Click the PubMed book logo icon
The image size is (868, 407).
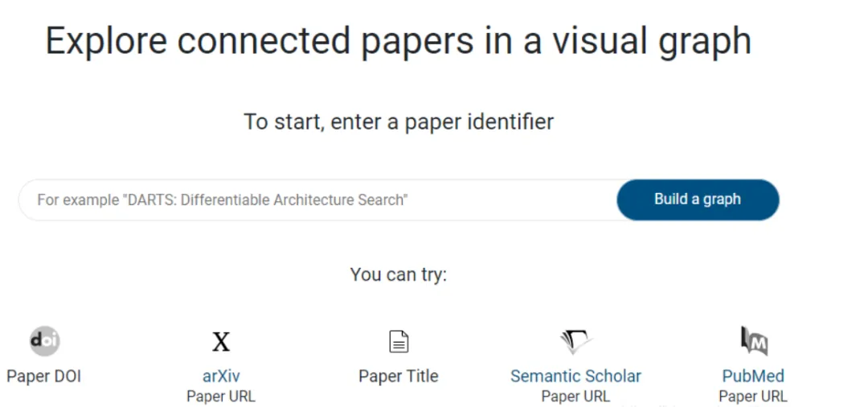pos(754,341)
